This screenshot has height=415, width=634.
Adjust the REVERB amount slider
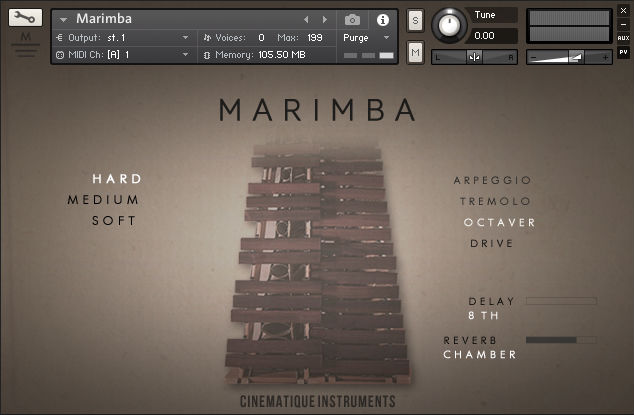click(561, 340)
